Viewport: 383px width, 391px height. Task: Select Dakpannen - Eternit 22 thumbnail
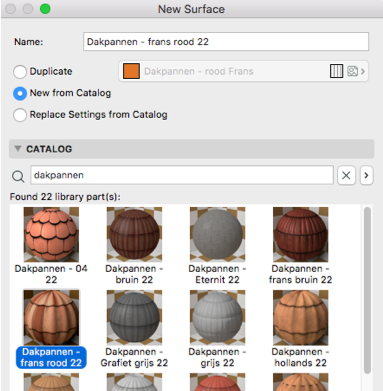(217, 234)
